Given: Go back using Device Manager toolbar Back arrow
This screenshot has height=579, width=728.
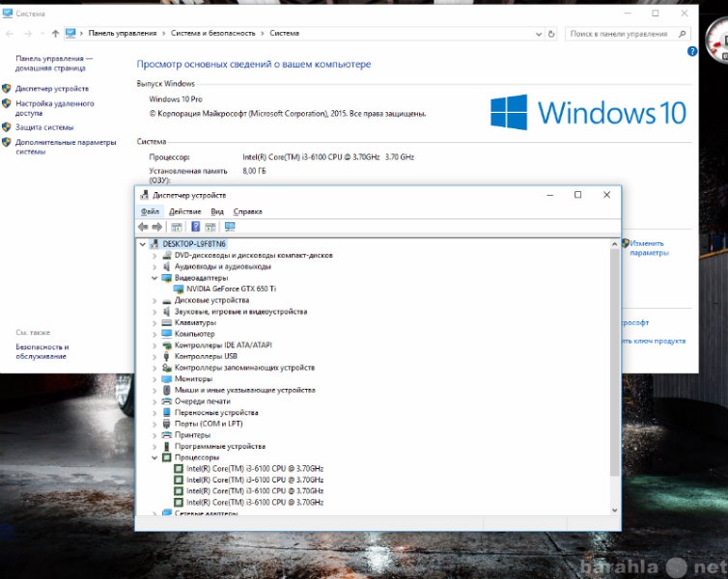Looking at the screenshot, I should [x=143, y=227].
